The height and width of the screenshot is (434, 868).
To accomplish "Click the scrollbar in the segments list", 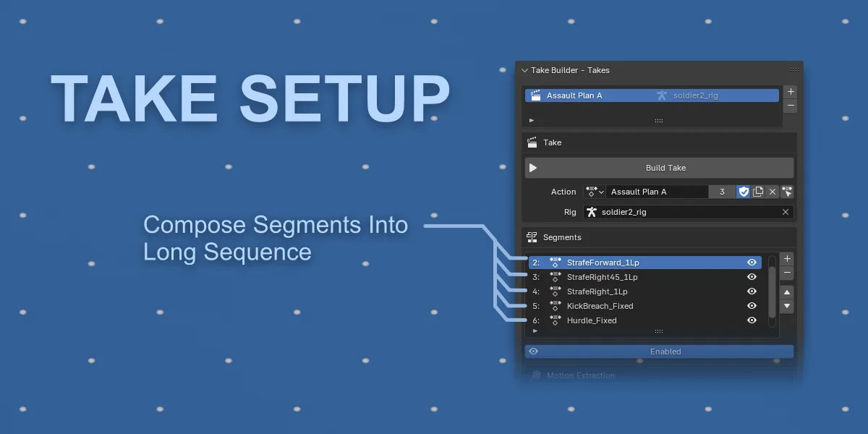I will pos(772,292).
